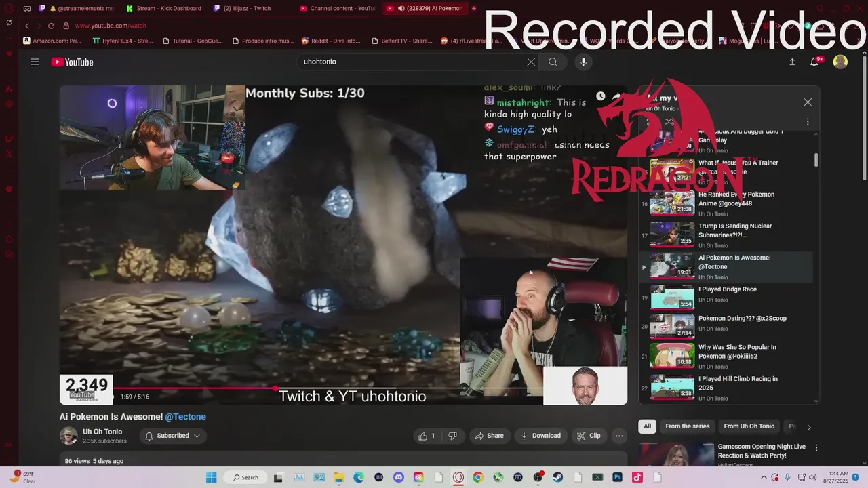Open the BetterTTV bookmark
Viewport: 868px width, 488px height.
401,41
